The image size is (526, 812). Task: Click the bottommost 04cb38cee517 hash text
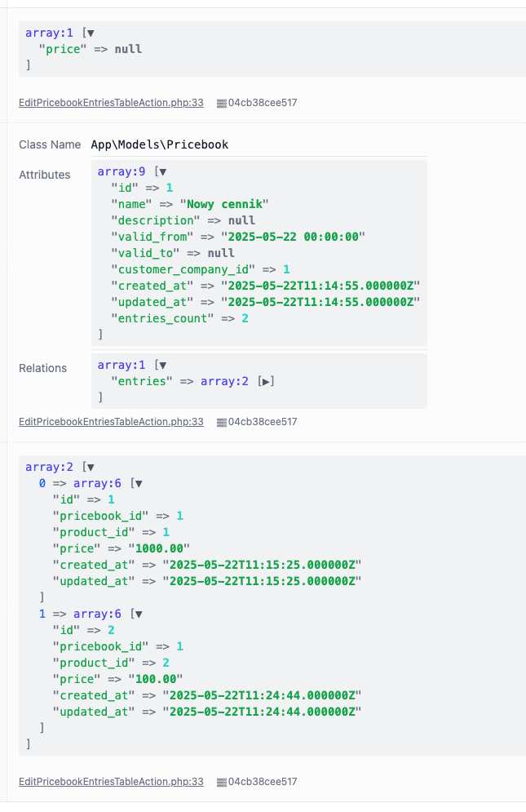263,782
